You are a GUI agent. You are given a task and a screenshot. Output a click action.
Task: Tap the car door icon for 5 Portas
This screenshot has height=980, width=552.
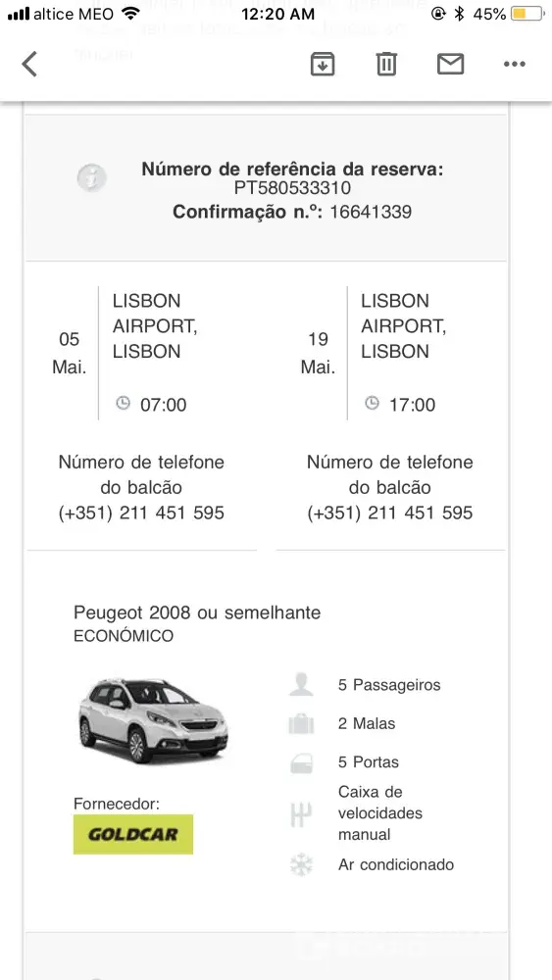pyautogui.click(x=301, y=762)
